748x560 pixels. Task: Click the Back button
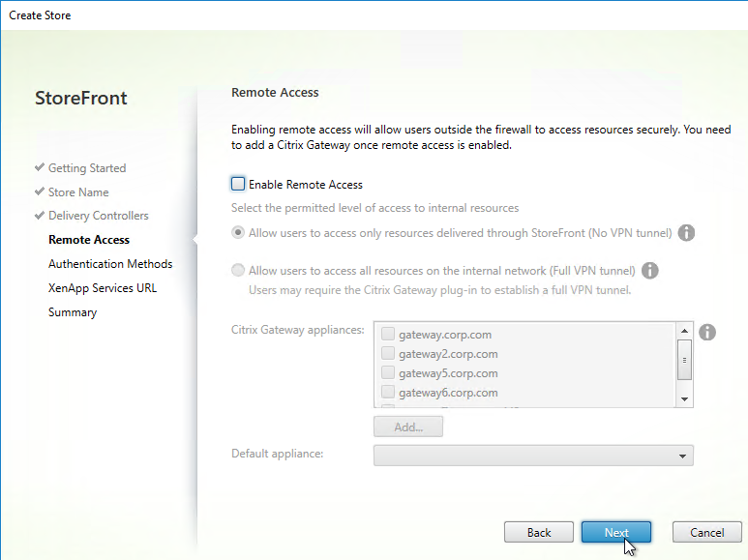(x=539, y=532)
